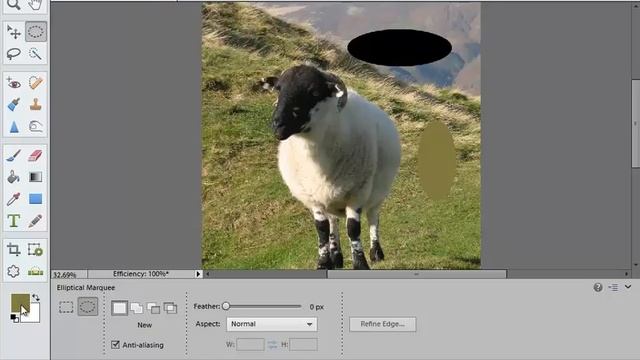Select the Eraser tool

36,156
